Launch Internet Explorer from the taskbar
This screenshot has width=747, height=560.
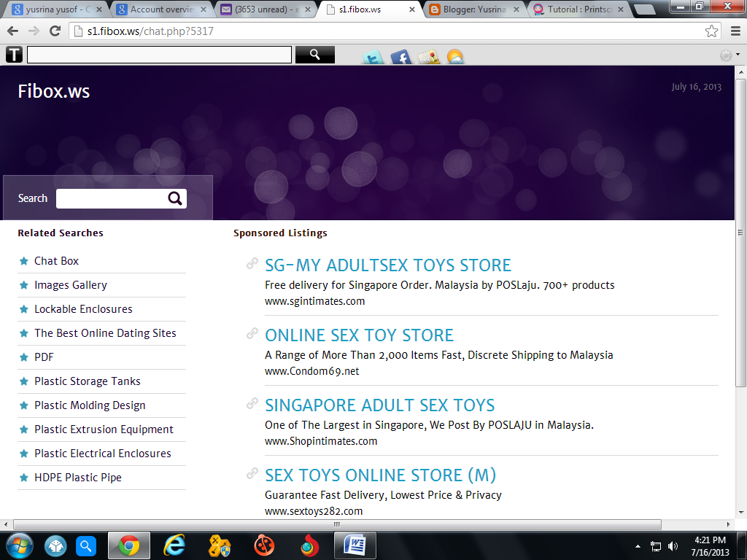click(174, 545)
